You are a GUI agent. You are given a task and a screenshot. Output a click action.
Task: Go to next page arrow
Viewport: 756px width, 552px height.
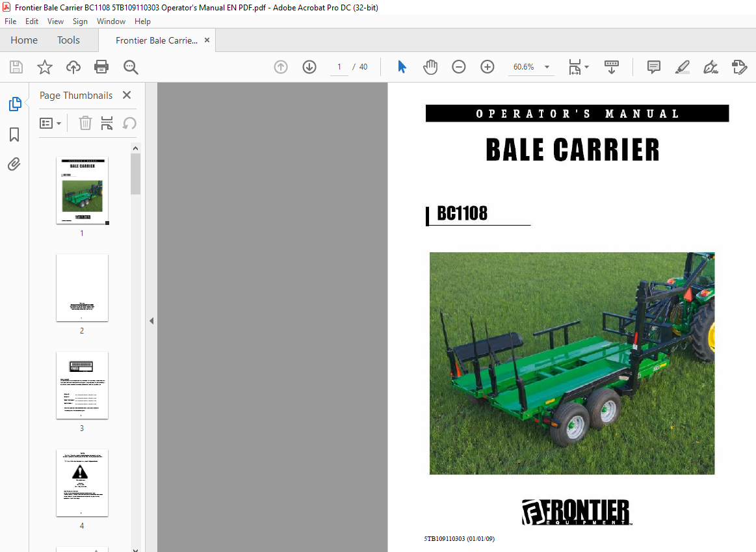pos(309,67)
